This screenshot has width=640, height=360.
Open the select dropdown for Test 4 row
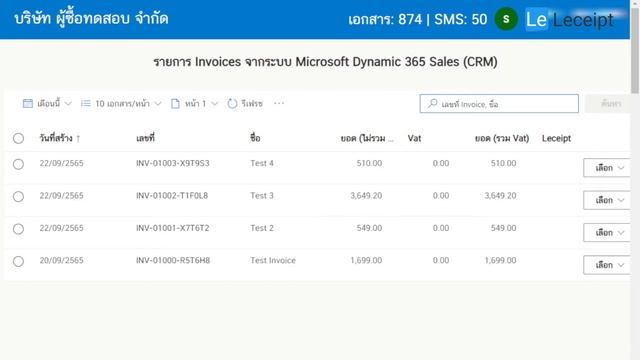607,168
